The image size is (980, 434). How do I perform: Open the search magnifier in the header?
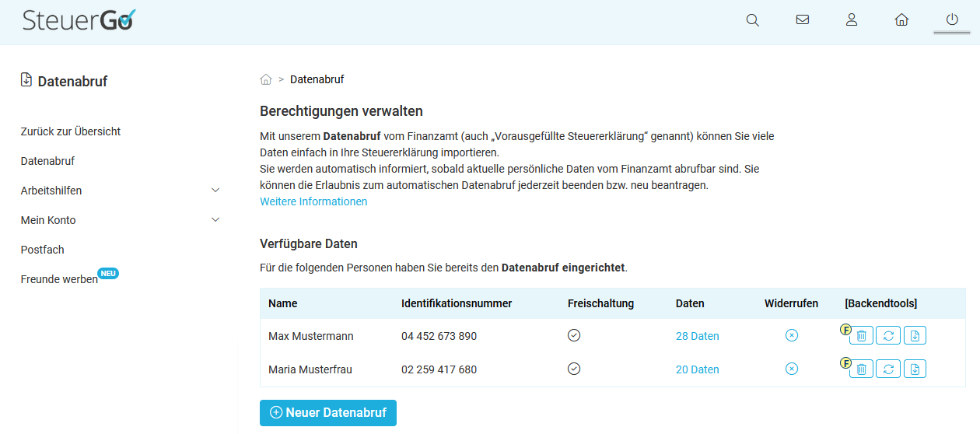pyautogui.click(x=752, y=20)
